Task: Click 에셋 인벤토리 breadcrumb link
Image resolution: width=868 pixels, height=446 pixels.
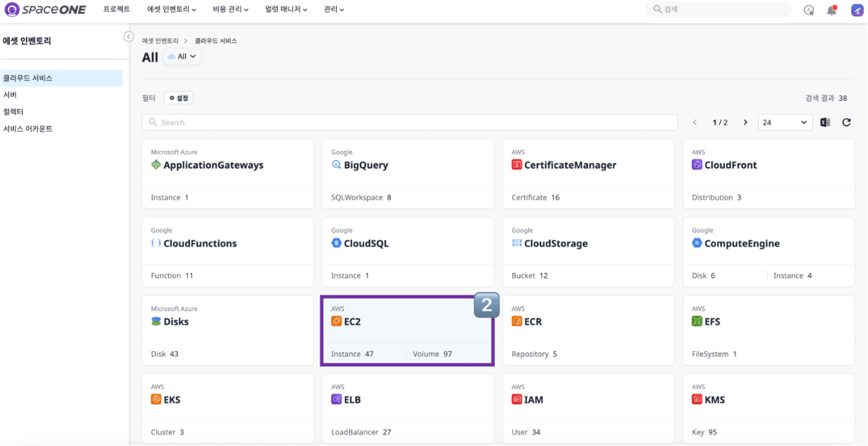Action: pos(160,41)
